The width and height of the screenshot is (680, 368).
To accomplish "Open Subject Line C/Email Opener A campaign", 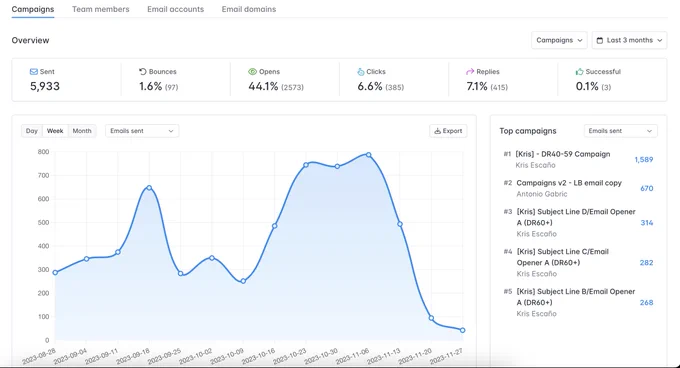I will click(x=562, y=257).
